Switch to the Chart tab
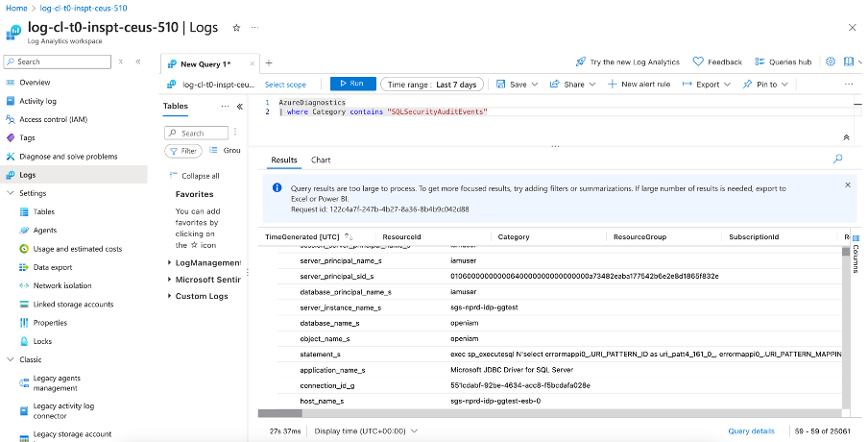The image size is (868, 442). [321, 160]
